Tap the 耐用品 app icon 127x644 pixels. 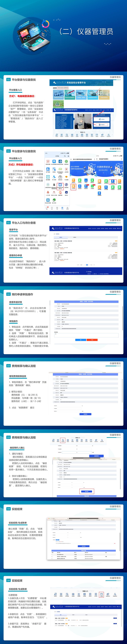(x=54, y=170)
